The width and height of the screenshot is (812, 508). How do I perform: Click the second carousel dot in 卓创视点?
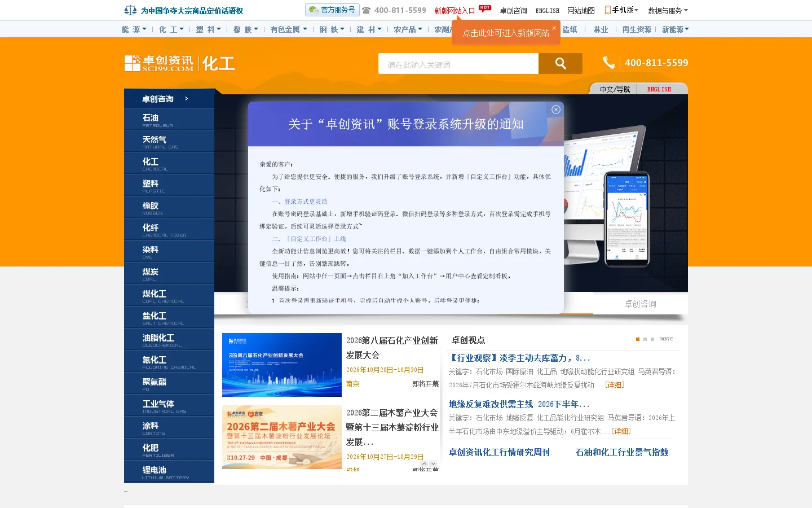pos(645,339)
